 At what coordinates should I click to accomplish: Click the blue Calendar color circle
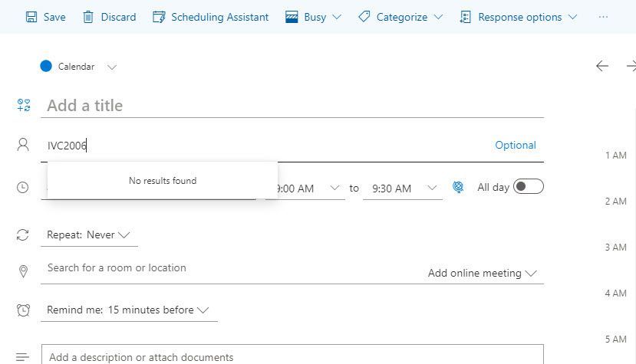pyautogui.click(x=46, y=67)
